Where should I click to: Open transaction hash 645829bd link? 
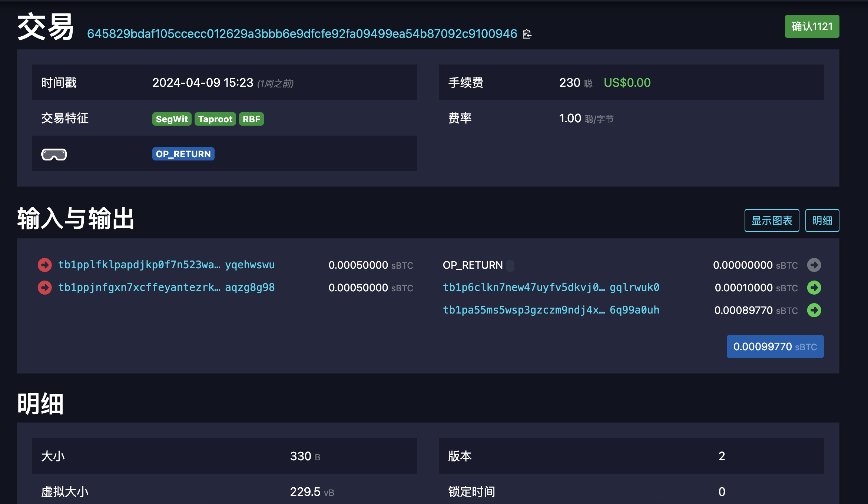pyautogui.click(x=302, y=34)
